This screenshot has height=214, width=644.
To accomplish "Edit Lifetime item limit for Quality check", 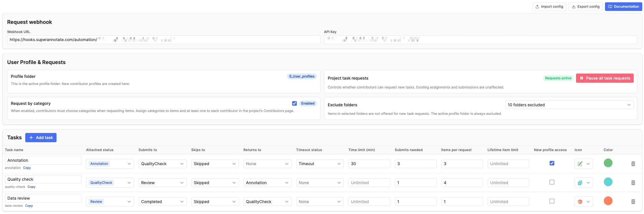I will click(x=508, y=183).
